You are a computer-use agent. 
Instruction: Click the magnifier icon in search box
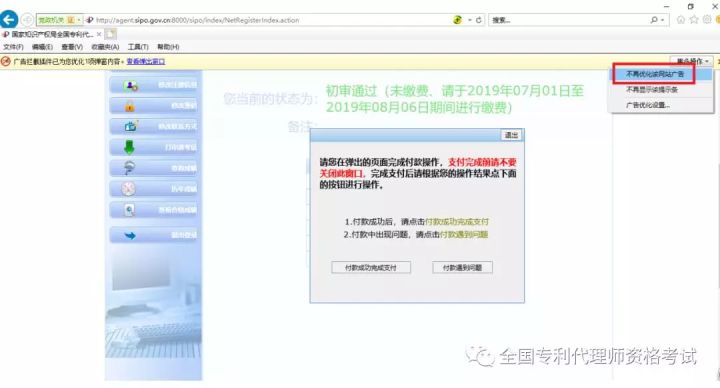tap(654, 20)
